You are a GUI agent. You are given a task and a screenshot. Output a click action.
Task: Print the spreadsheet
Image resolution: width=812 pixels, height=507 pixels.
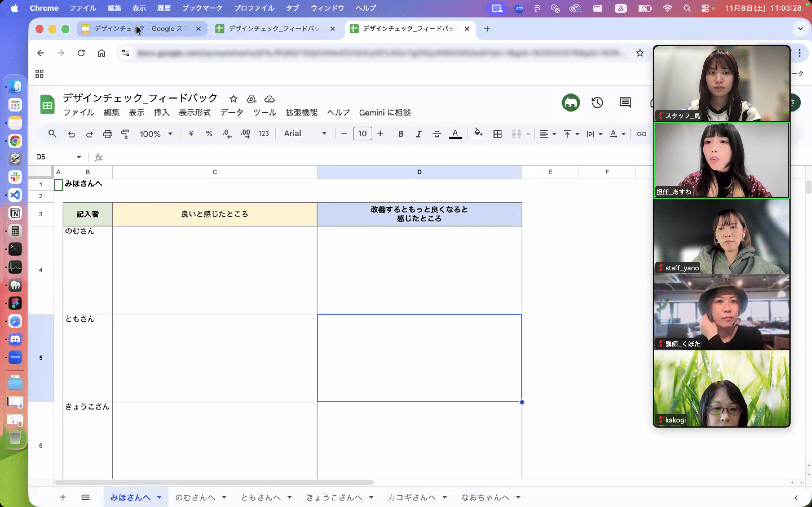[107, 134]
